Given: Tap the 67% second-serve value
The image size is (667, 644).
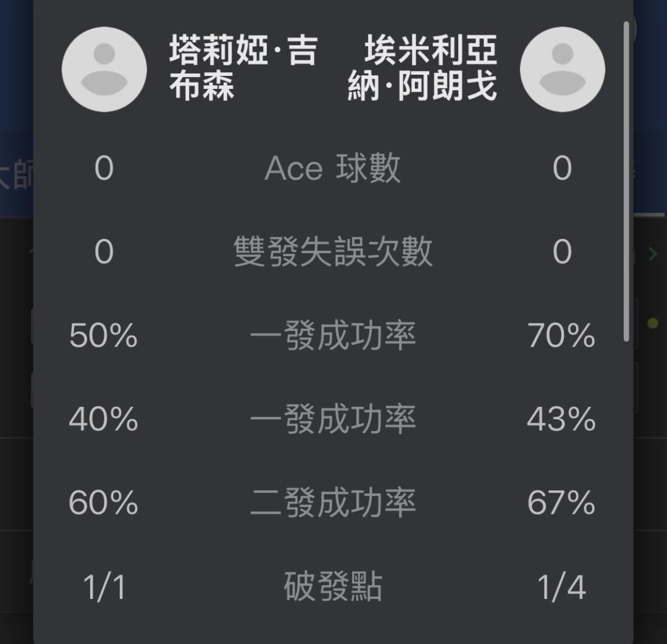Looking at the screenshot, I should 561,503.
